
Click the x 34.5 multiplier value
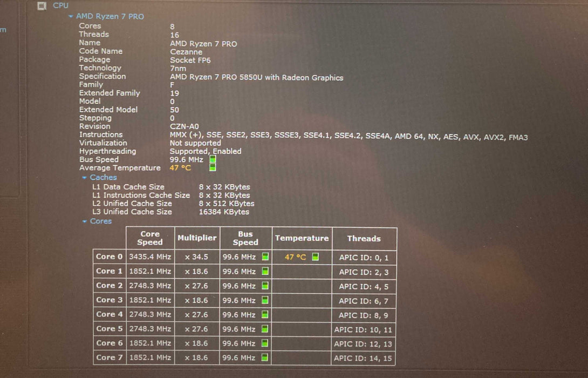pos(196,257)
